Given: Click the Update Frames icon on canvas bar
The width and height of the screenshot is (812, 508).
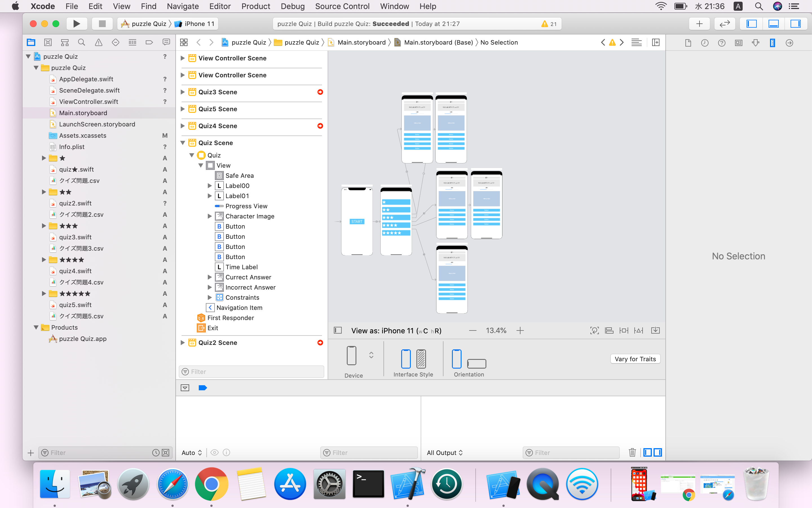Looking at the screenshot, I should tap(595, 330).
